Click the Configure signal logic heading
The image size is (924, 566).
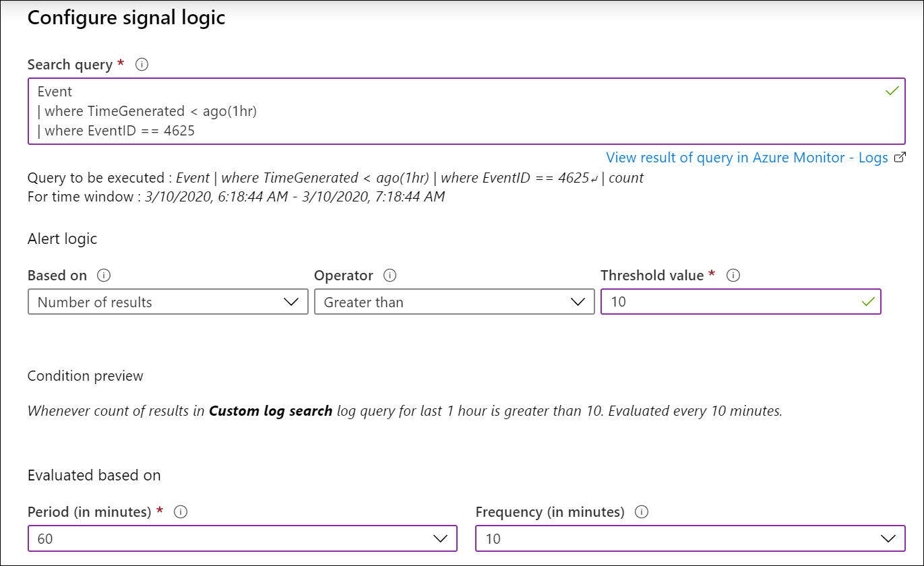[x=126, y=18]
